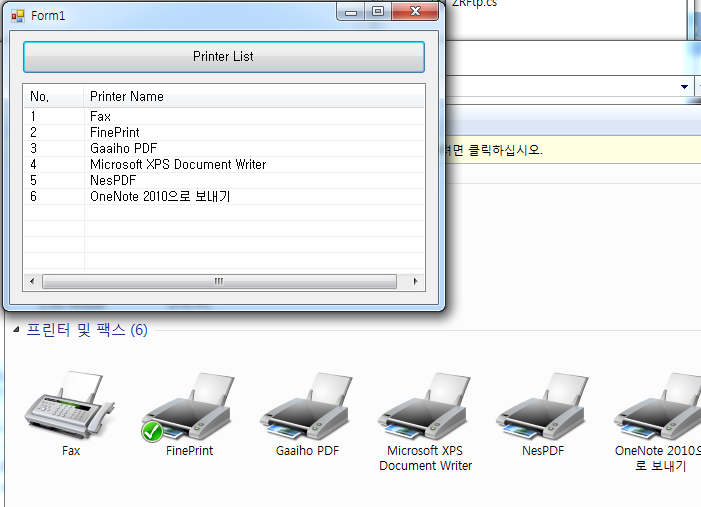Click the 프린터 및 팩스 (6) heading
Viewport: 701px width, 507px height.
[87, 330]
